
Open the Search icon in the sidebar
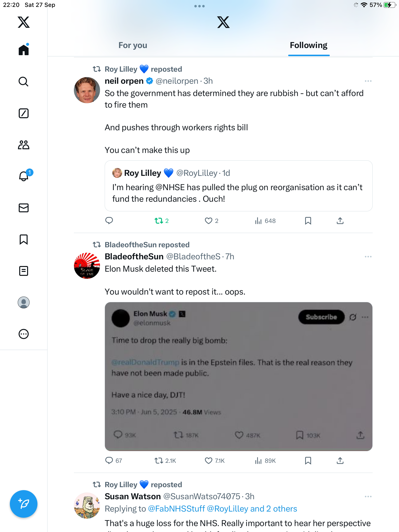pyautogui.click(x=24, y=82)
